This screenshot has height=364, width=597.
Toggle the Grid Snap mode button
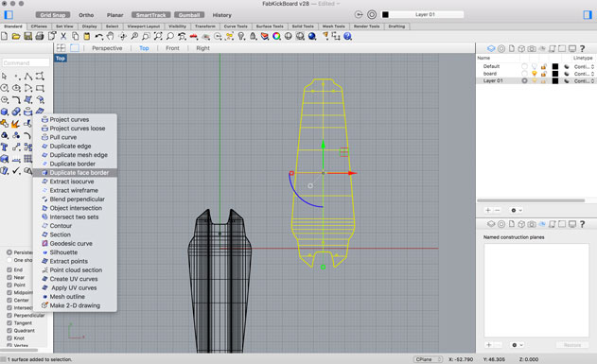click(x=53, y=15)
